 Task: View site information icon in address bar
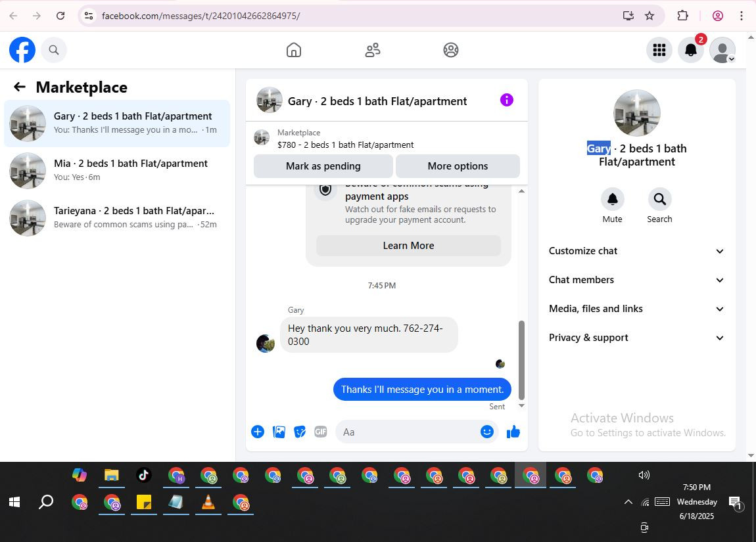pyautogui.click(x=89, y=16)
